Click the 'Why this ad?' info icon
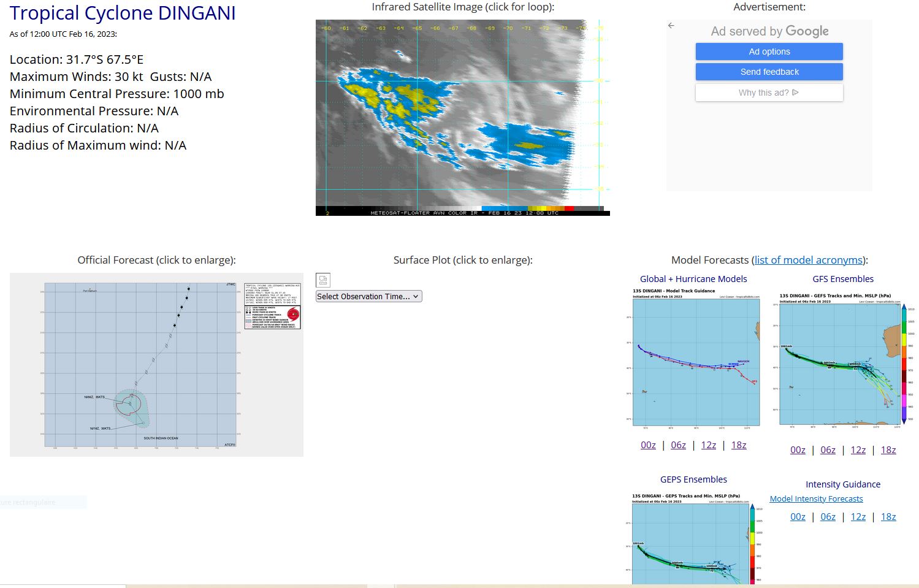Image resolution: width=919 pixels, height=588 pixels. tap(795, 93)
